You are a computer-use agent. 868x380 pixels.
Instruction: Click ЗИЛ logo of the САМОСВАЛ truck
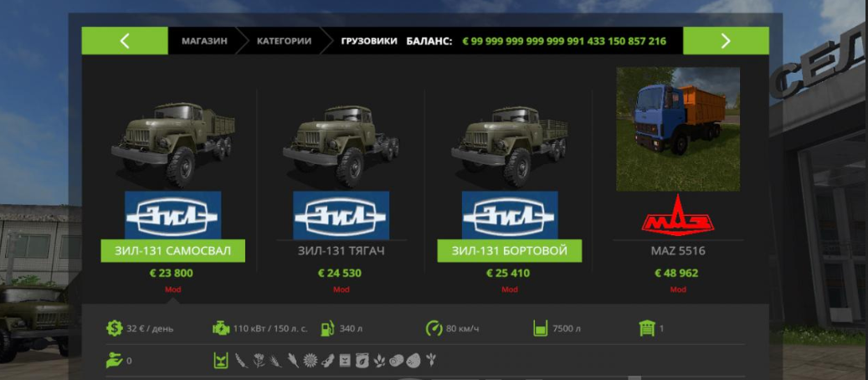pos(172,215)
